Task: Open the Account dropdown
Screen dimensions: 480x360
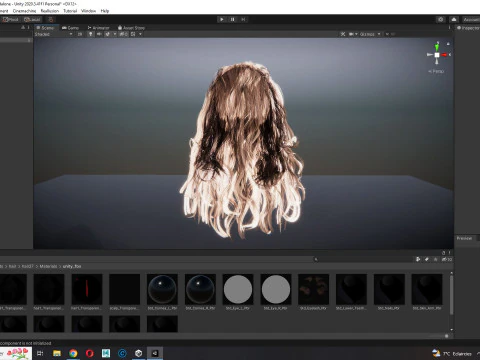Action: coord(471,19)
